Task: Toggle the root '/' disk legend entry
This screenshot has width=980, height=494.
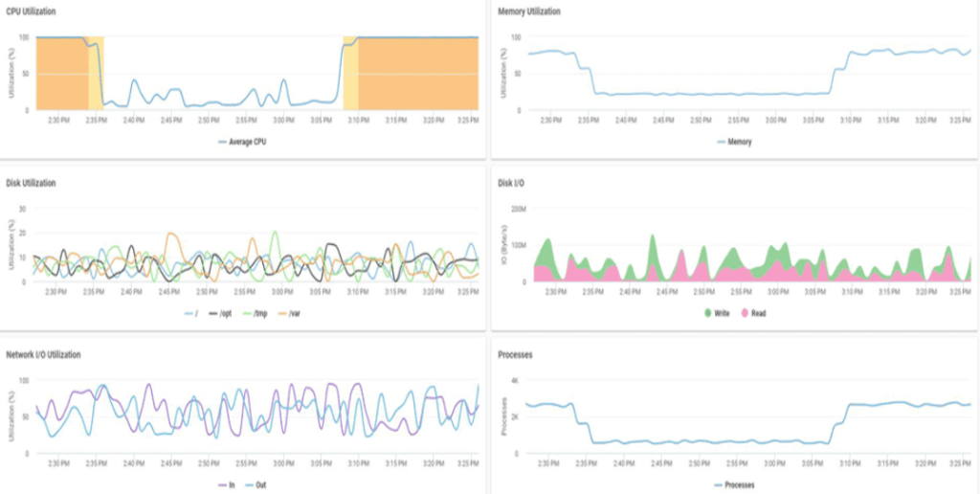Action: click(189, 313)
